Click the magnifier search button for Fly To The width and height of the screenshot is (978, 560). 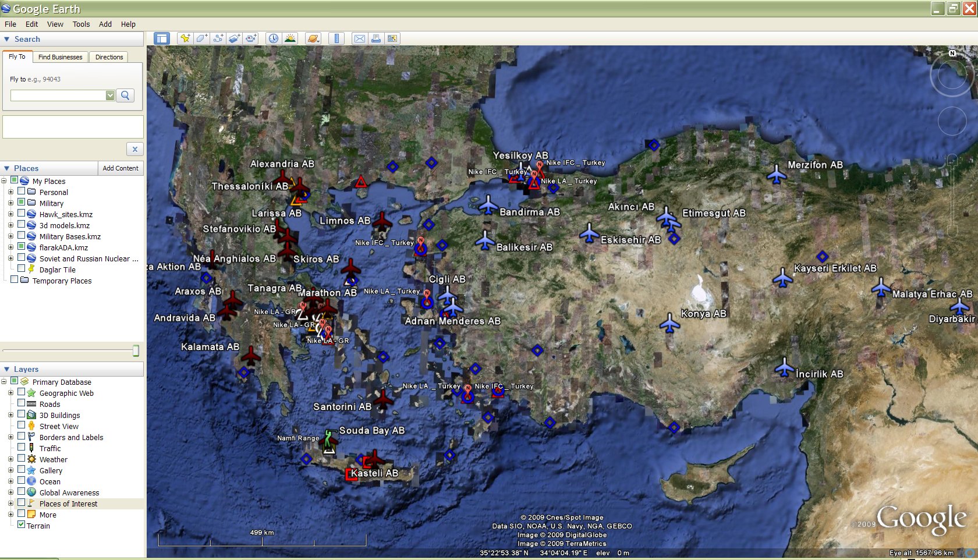click(x=125, y=95)
